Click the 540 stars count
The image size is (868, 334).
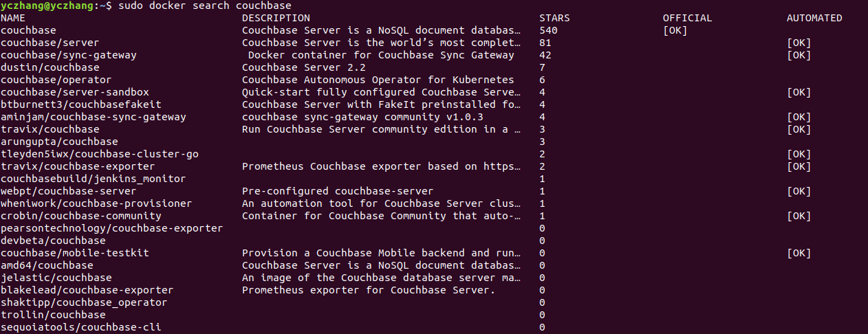point(549,30)
